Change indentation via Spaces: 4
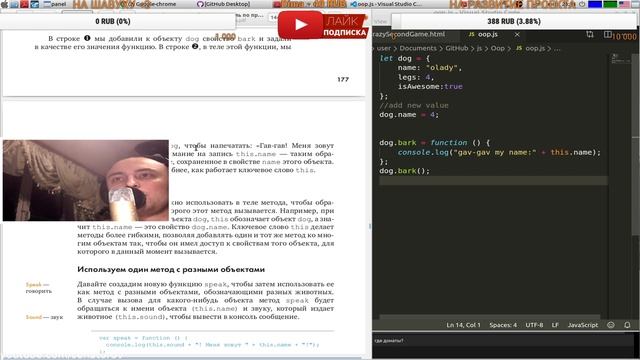This screenshot has height=360, width=640. point(503,325)
